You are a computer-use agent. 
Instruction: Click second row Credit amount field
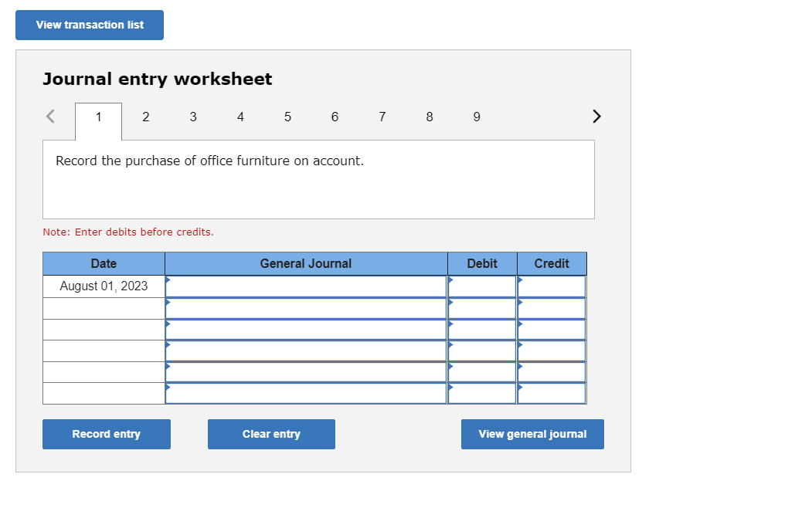pos(552,308)
